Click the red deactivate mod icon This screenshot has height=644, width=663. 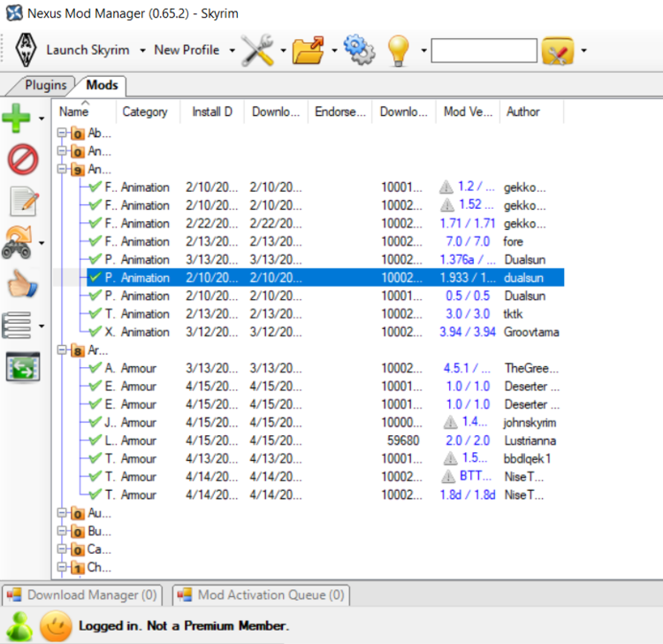coord(23,159)
